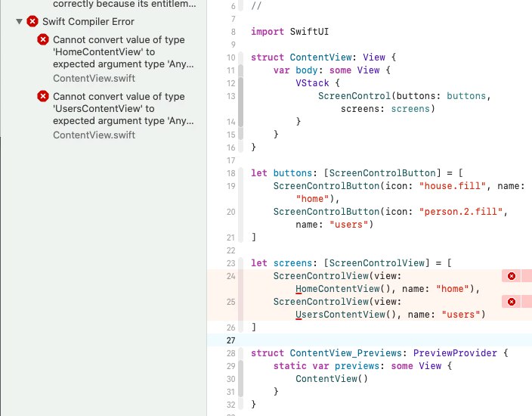The height and width of the screenshot is (416, 532).
Task: Open the inline error badge on line 24
Action: [512, 276]
